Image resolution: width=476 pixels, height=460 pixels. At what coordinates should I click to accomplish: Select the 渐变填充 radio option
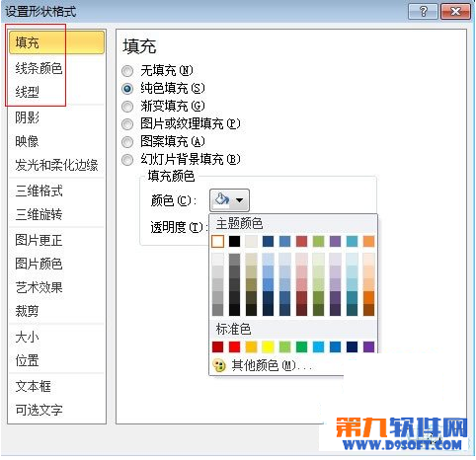coord(127,107)
